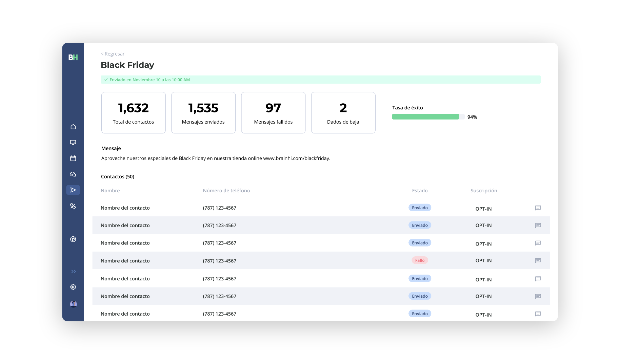The image size is (620, 364).
Task: Select the Mensajes fallidos stat card
Action: (273, 113)
